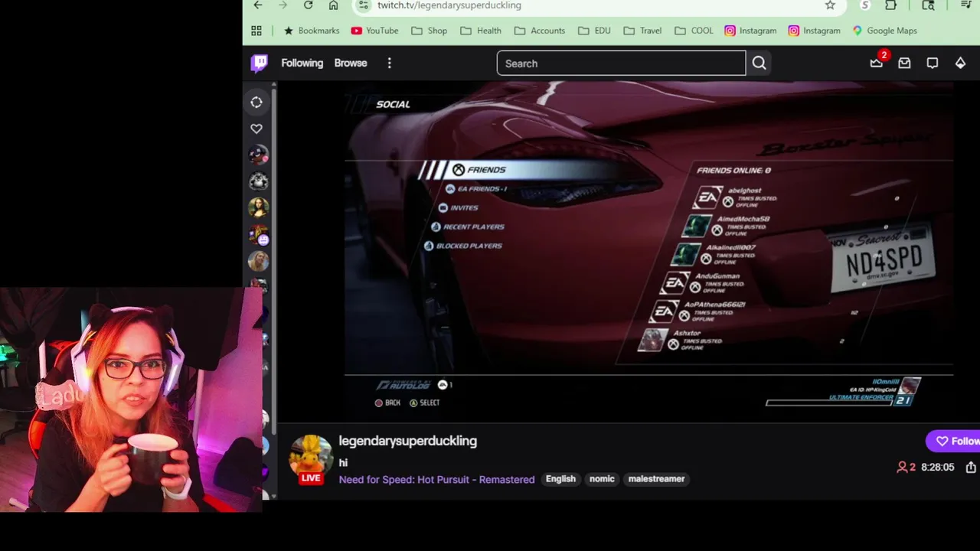The image size is (980, 551).
Task: Click the magnifier search button
Action: pyautogui.click(x=759, y=64)
